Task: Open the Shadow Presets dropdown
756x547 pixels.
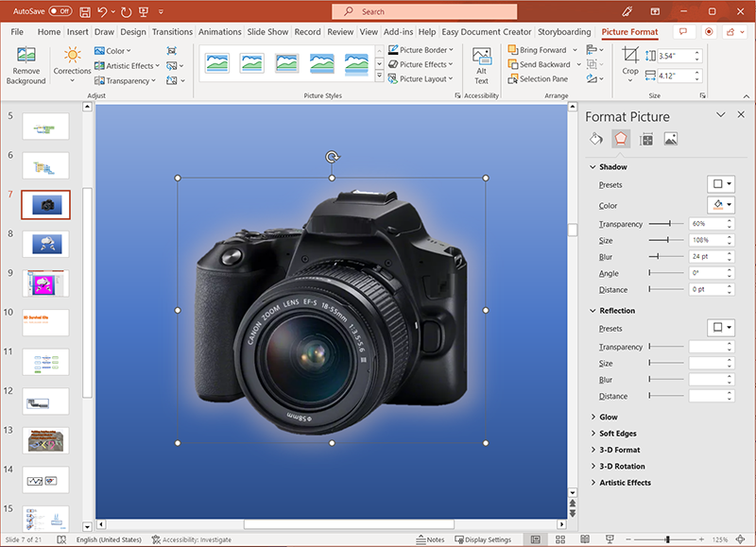Action: pyautogui.click(x=721, y=184)
